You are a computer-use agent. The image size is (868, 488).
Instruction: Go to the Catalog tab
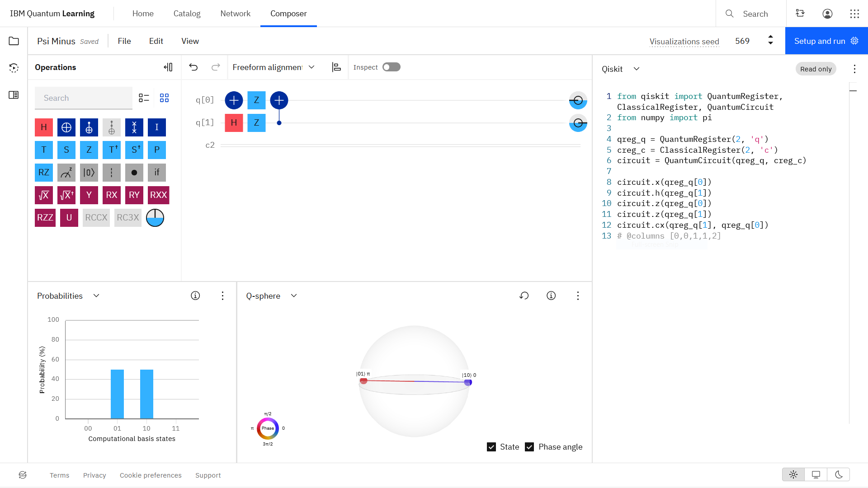(187, 14)
